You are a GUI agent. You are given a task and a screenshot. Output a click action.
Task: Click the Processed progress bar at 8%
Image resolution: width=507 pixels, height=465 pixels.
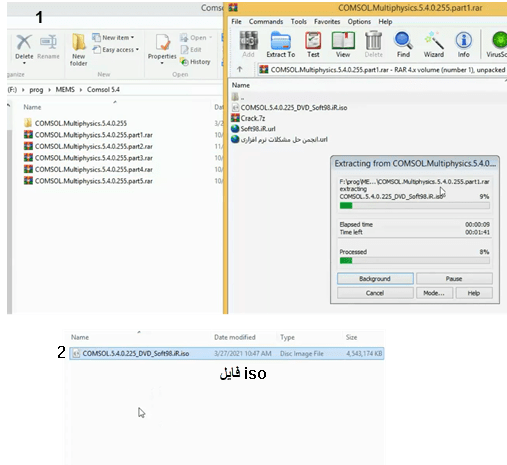(x=415, y=260)
